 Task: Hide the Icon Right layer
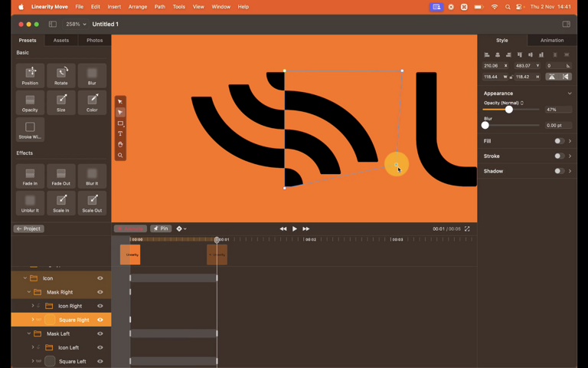tap(100, 306)
